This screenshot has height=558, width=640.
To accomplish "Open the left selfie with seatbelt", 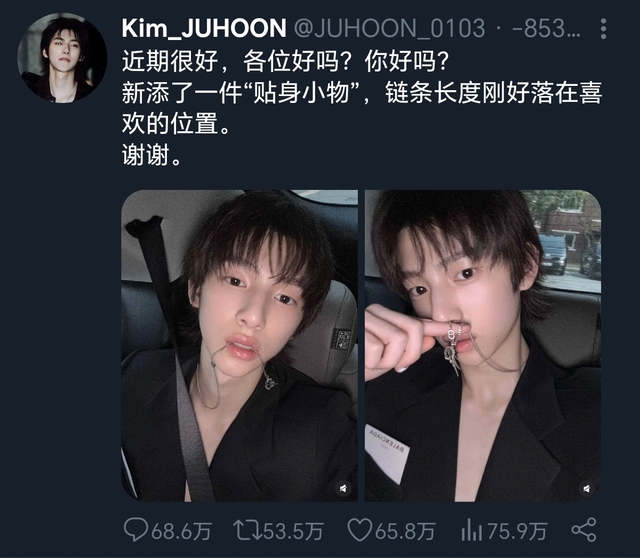I will (x=240, y=346).
